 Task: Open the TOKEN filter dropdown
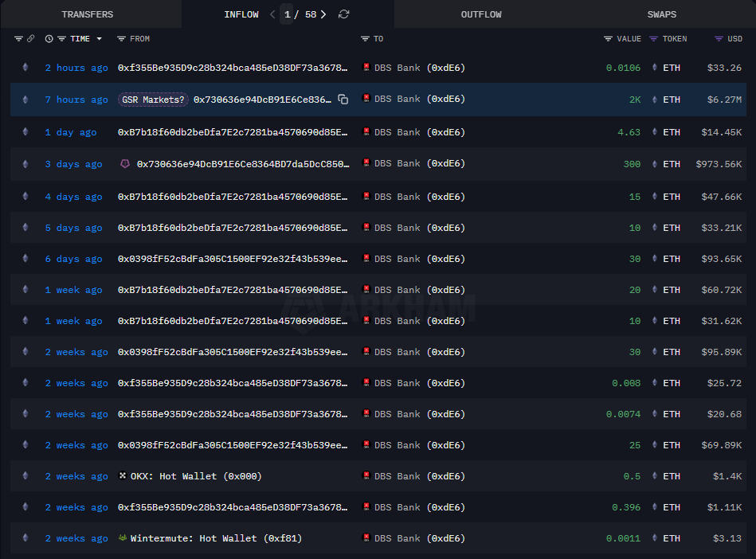point(654,39)
